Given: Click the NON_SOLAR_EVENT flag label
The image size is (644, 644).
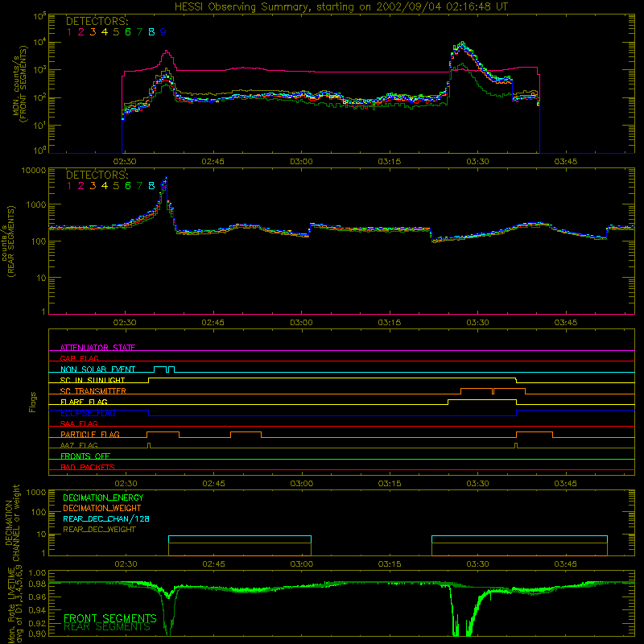Looking at the screenshot, I should (x=97, y=369).
